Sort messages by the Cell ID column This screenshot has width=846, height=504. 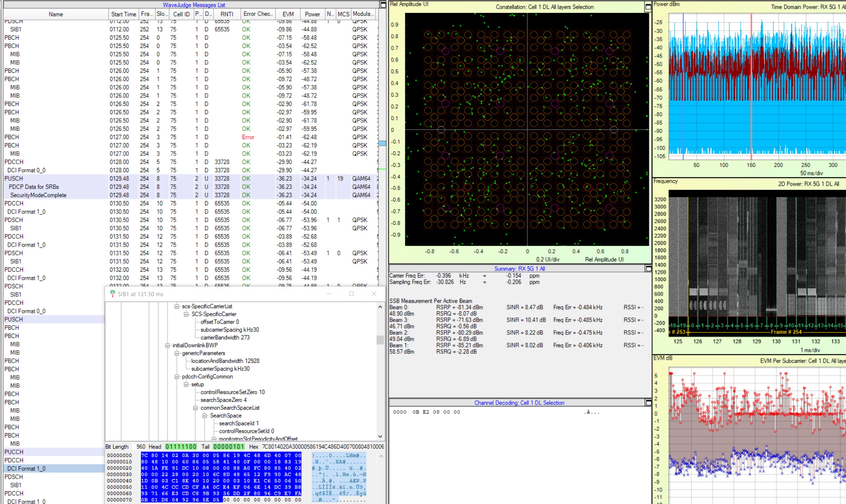tap(181, 14)
